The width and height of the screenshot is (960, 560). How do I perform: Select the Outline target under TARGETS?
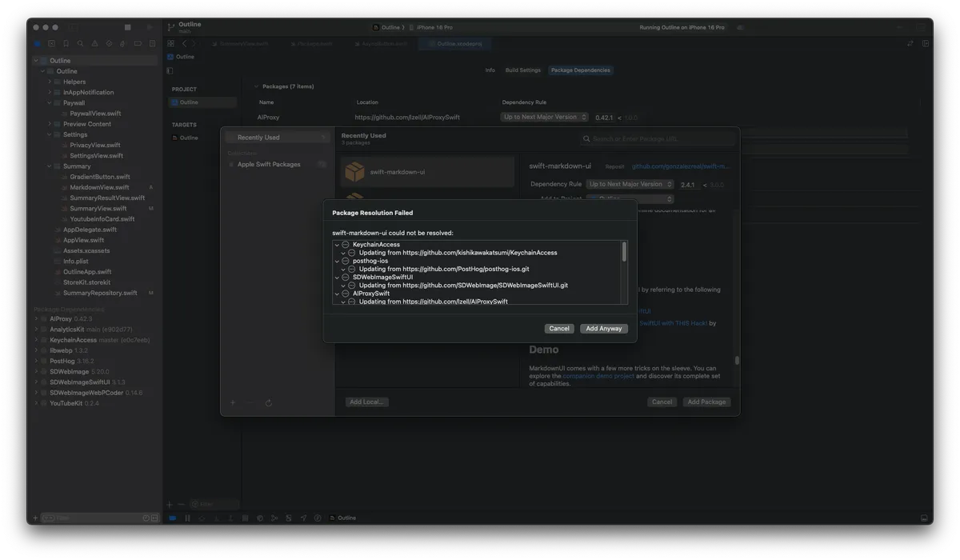coord(189,138)
